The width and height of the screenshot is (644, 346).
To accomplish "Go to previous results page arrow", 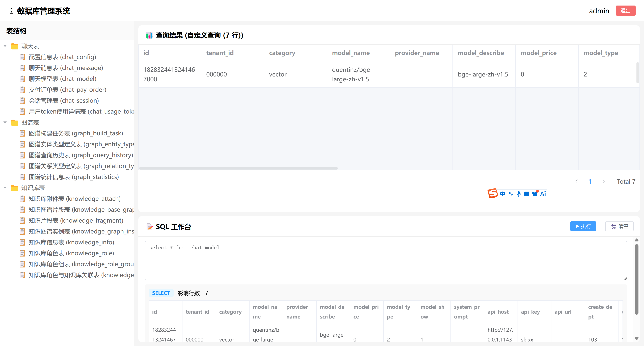I will point(577,181).
